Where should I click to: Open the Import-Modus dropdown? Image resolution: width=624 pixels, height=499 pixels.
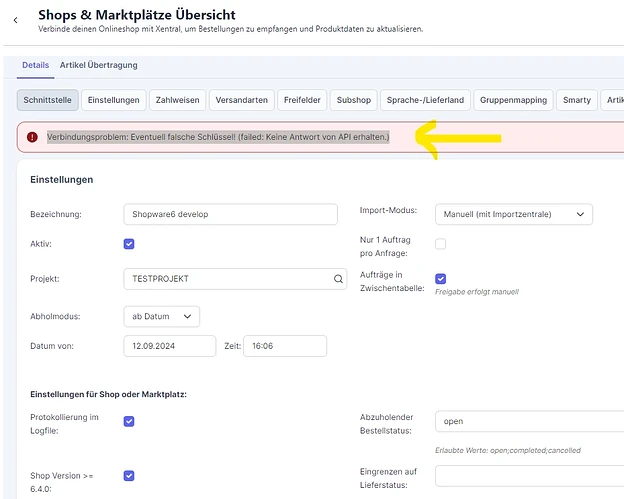[514, 214]
